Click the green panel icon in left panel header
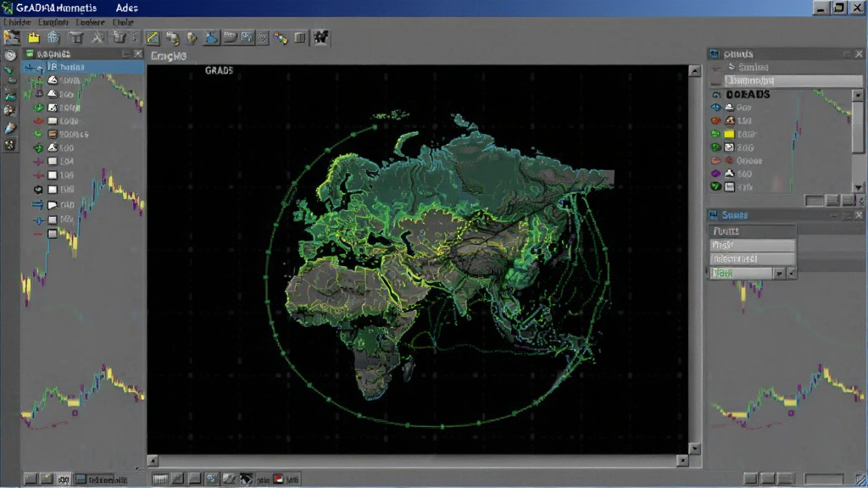Screen dimensions: 868x488 (x=30, y=53)
